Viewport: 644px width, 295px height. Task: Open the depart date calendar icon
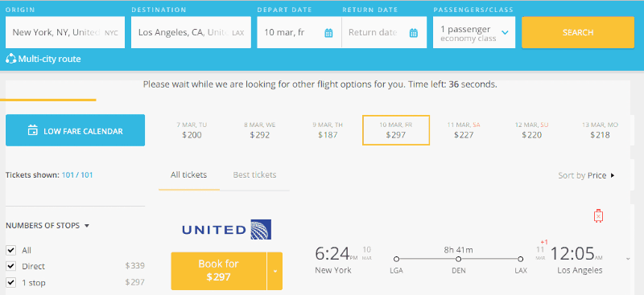click(x=328, y=33)
